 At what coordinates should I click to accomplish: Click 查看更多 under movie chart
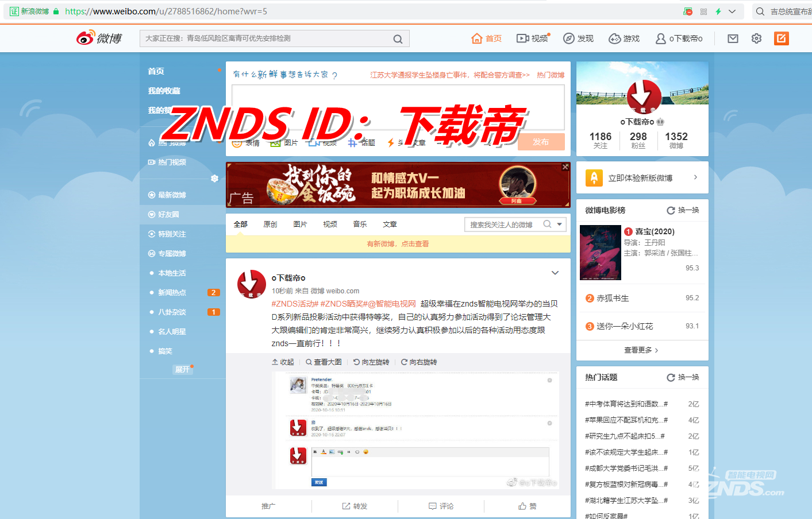tap(642, 350)
